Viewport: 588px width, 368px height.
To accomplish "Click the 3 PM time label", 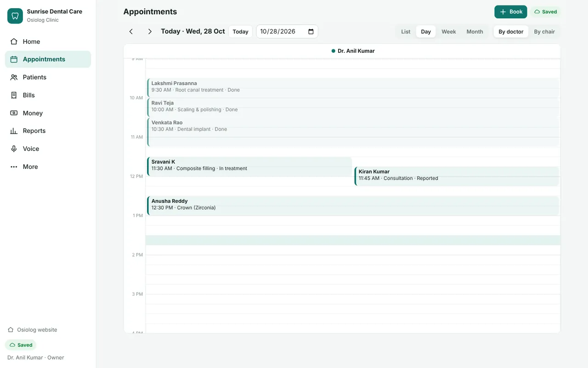I will pyautogui.click(x=137, y=294).
